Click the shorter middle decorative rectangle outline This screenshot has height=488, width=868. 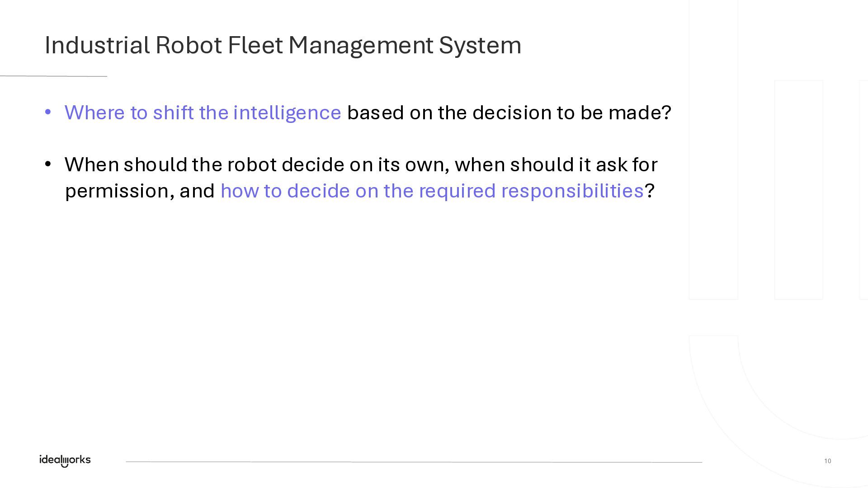[x=798, y=190]
